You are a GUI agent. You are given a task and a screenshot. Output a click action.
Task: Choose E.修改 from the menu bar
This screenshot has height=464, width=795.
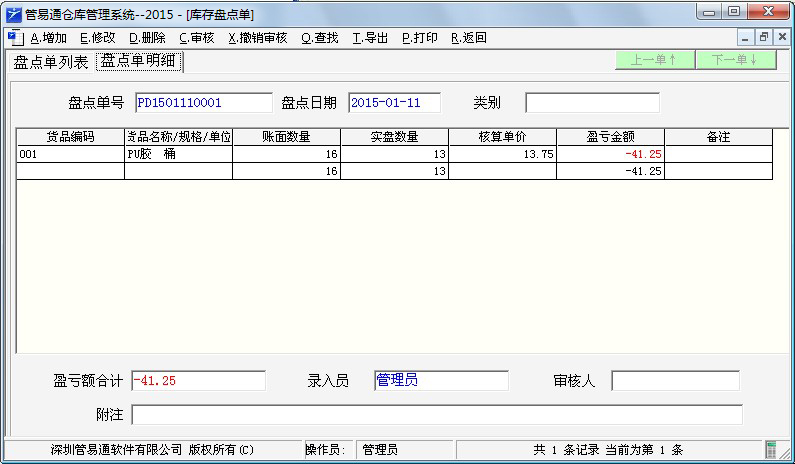98,38
